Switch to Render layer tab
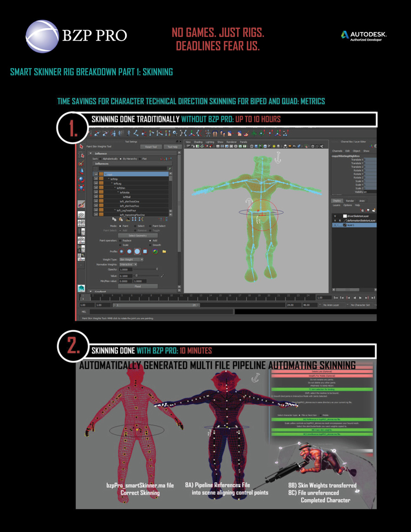Image resolution: width=411 pixels, height=532 pixels. pos(350,201)
